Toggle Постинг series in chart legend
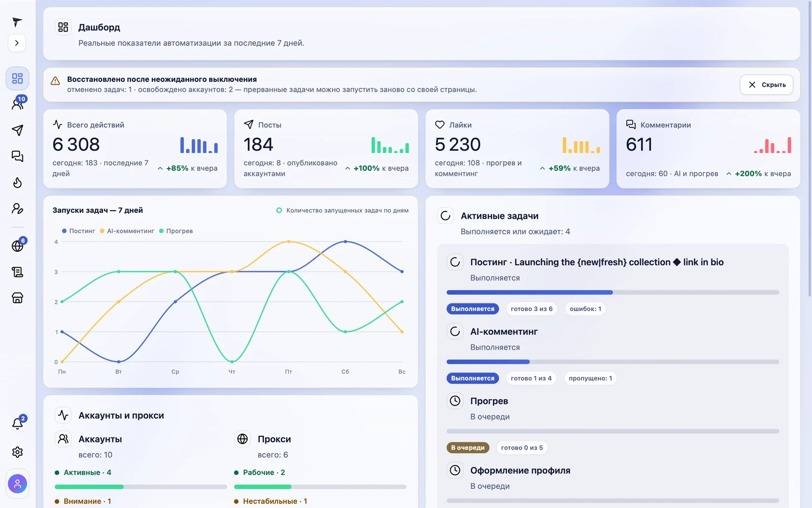The width and height of the screenshot is (812, 508). pyautogui.click(x=79, y=231)
